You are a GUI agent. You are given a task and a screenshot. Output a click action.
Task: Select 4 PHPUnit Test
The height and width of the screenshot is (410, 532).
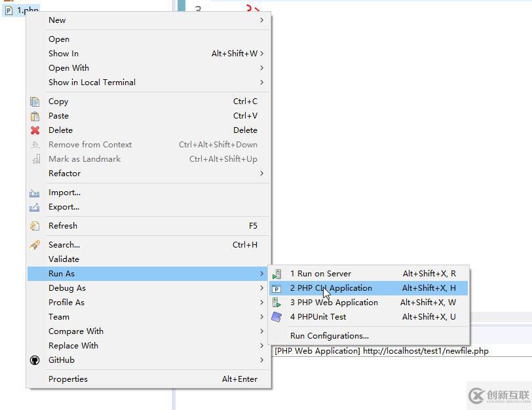click(x=369, y=317)
